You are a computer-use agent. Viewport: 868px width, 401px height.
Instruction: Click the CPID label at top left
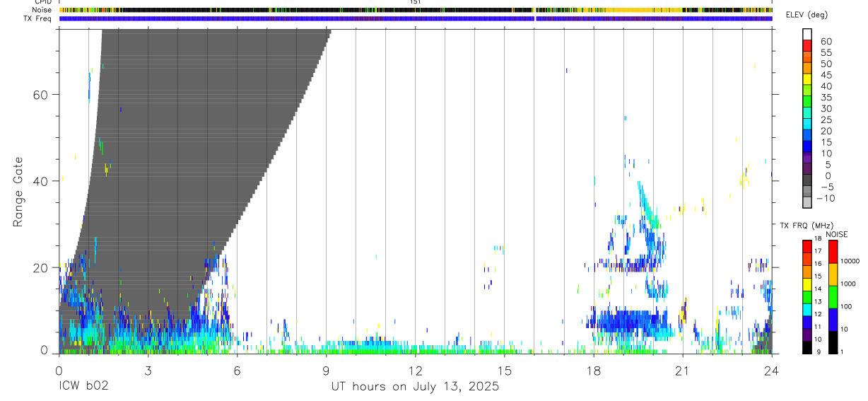point(43,2)
